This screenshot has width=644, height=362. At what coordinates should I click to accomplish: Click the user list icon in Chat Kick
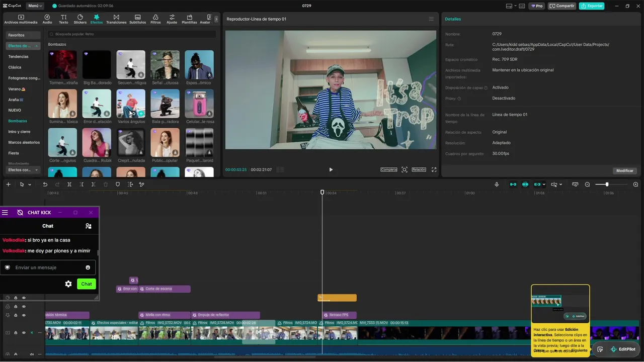(x=89, y=226)
